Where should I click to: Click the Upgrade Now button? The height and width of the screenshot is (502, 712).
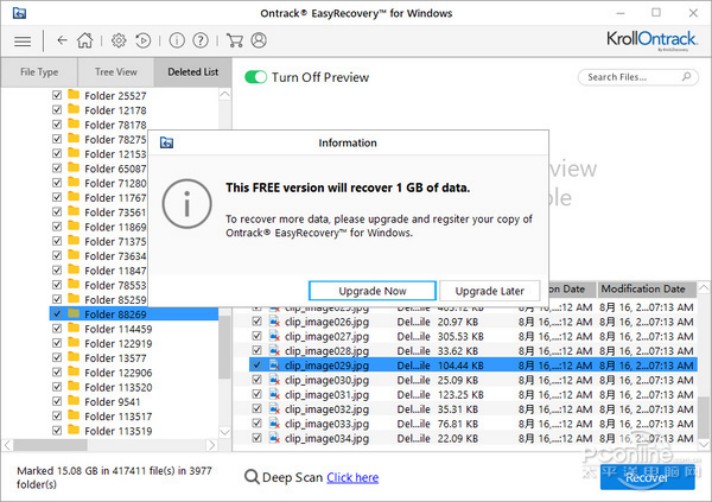pos(372,291)
